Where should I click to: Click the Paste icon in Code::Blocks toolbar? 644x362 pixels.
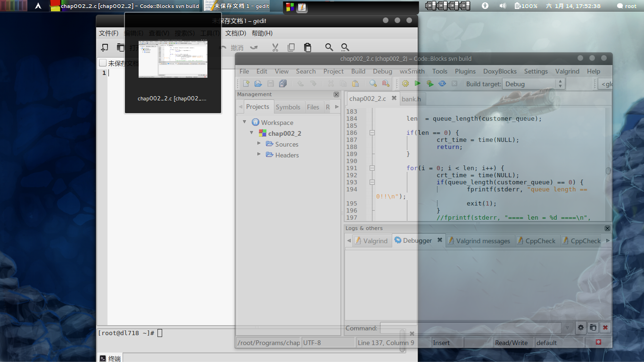pos(355,83)
